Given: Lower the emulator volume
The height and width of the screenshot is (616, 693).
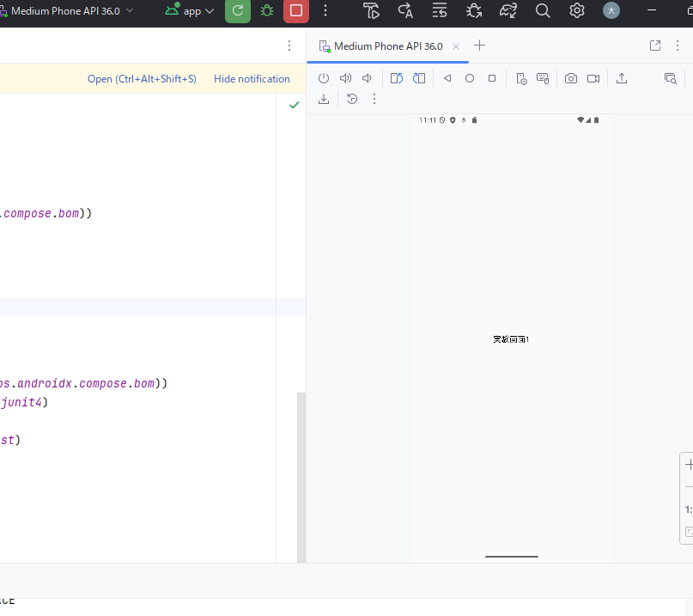Looking at the screenshot, I should pos(367,78).
